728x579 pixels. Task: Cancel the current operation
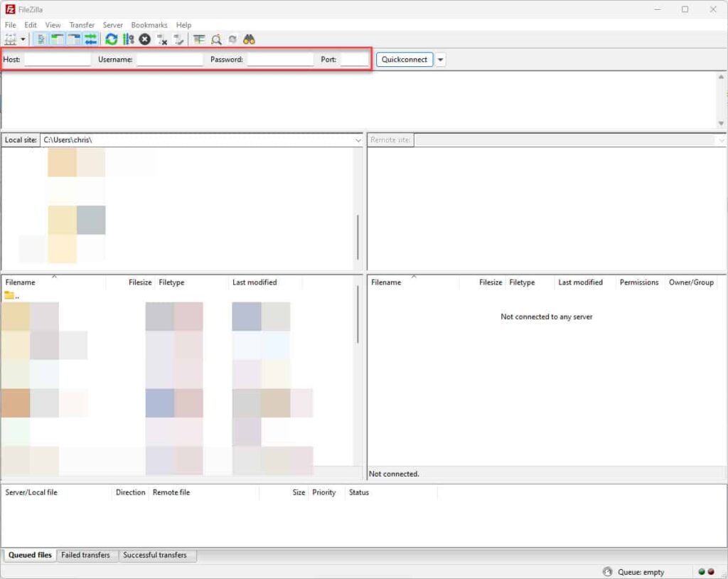point(145,40)
